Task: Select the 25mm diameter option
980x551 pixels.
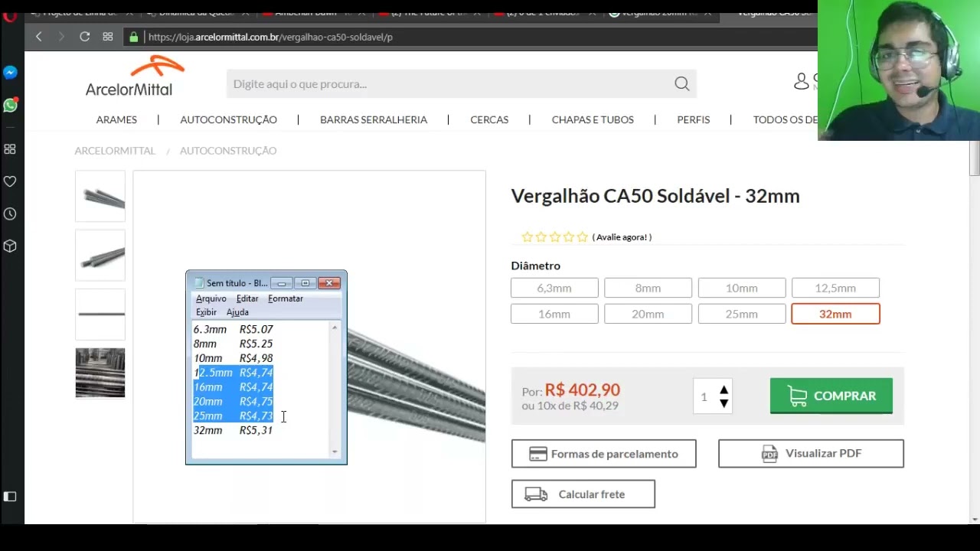Action: point(742,315)
